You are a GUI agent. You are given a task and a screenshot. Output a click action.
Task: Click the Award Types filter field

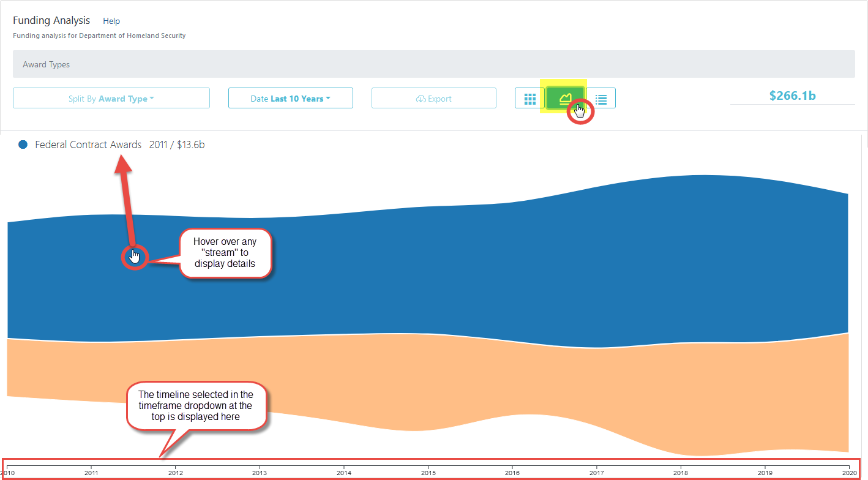(x=434, y=64)
